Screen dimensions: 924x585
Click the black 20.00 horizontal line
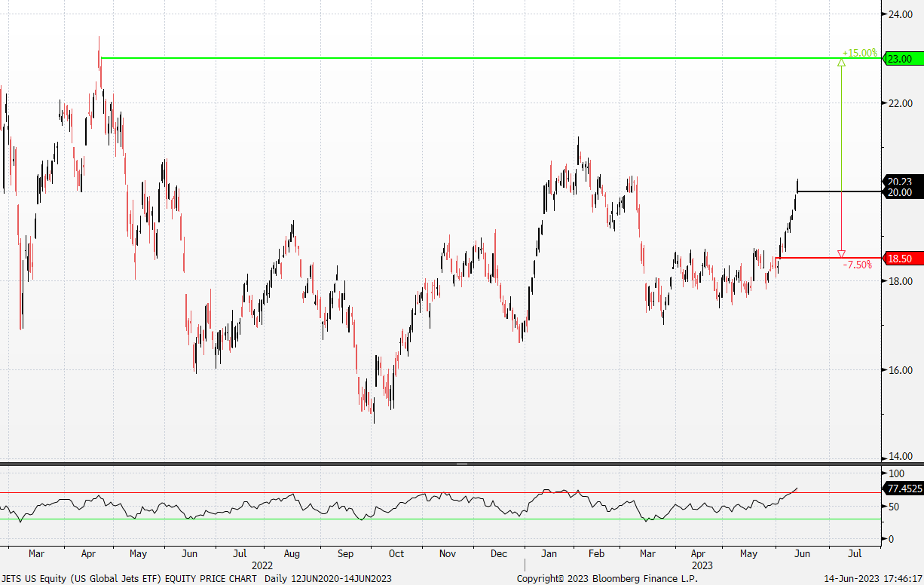(x=839, y=191)
